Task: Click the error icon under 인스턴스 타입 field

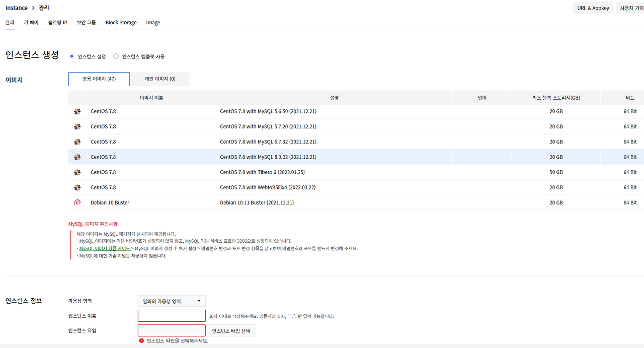Action: coord(141,340)
